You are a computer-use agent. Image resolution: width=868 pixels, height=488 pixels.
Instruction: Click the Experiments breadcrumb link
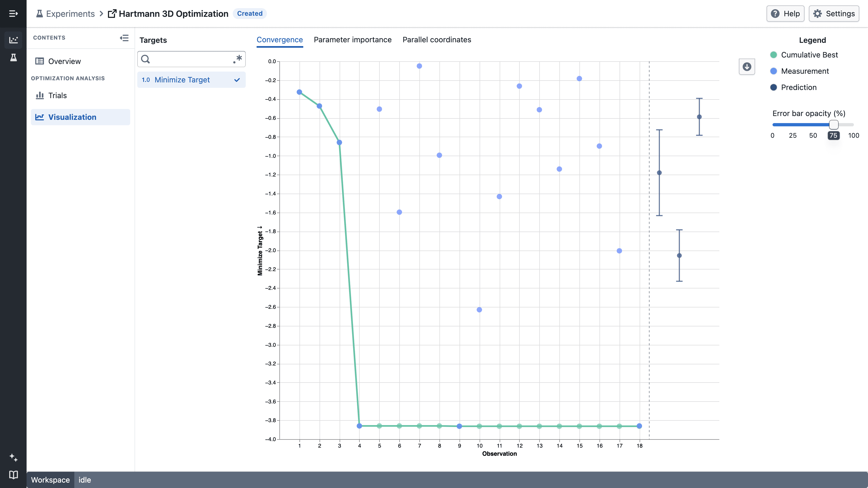[70, 14]
